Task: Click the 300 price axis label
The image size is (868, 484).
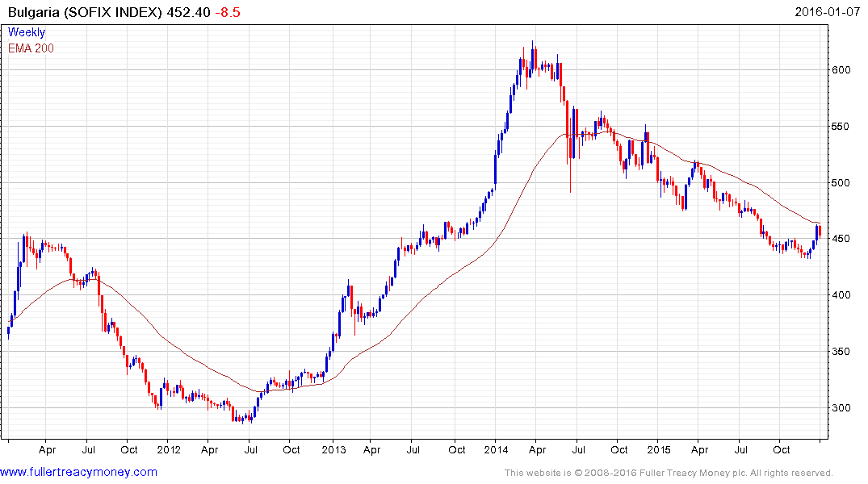Action: [x=841, y=407]
